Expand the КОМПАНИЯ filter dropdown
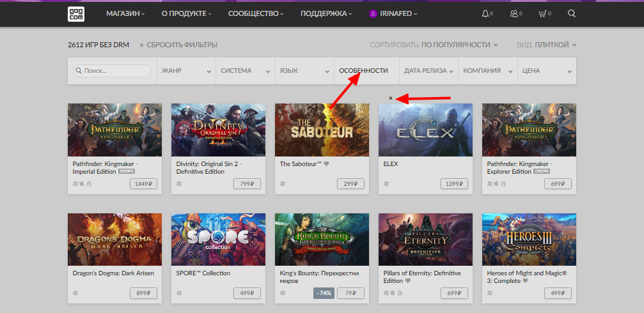This screenshot has width=644, height=313. click(488, 71)
